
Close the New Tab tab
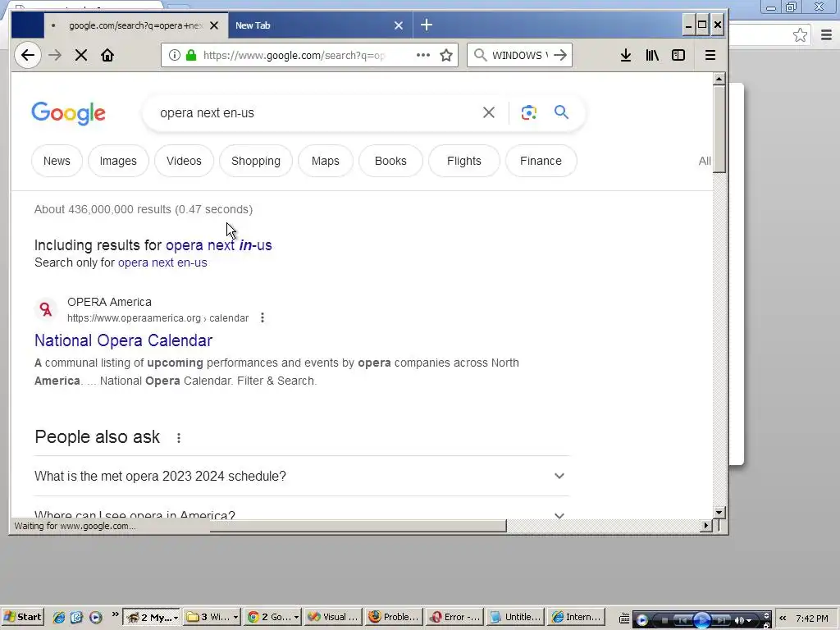[x=399, y=25]
